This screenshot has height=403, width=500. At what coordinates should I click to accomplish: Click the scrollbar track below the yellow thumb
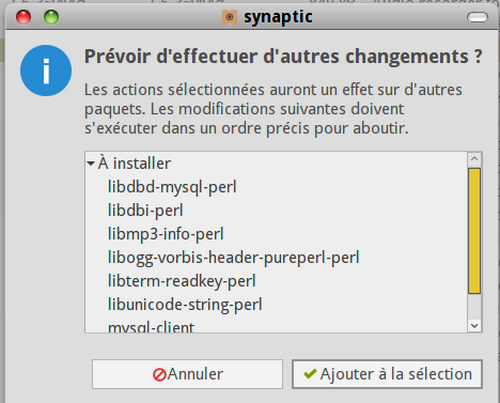[475, 307]
